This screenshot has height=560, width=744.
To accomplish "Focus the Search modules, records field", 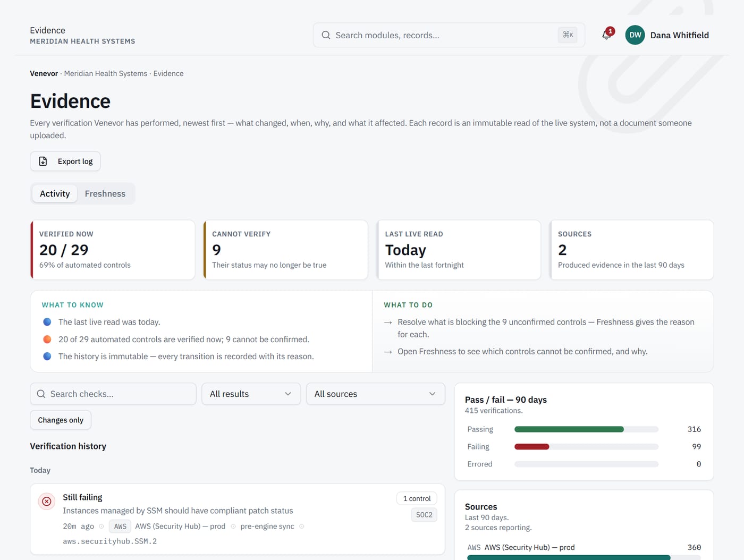I will point(449,35).
